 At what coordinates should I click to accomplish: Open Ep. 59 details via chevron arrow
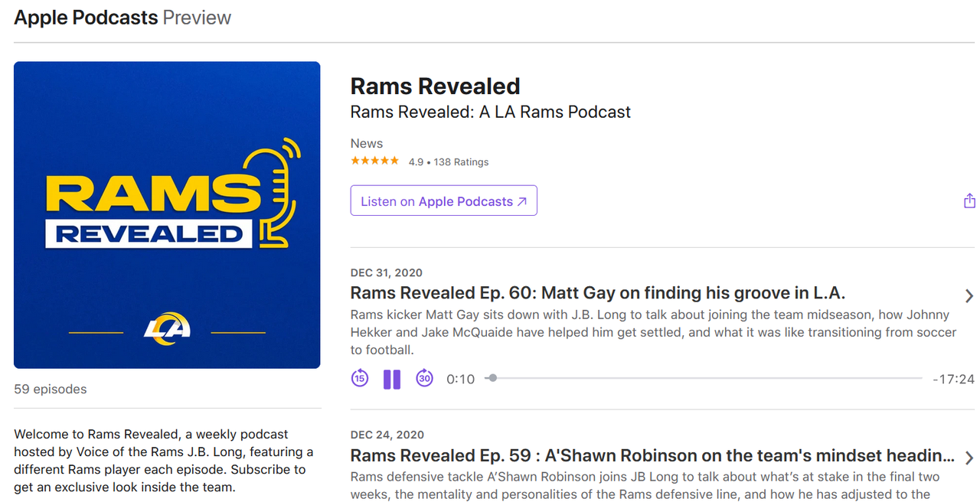pyautogui.click(x=969, y=458)
